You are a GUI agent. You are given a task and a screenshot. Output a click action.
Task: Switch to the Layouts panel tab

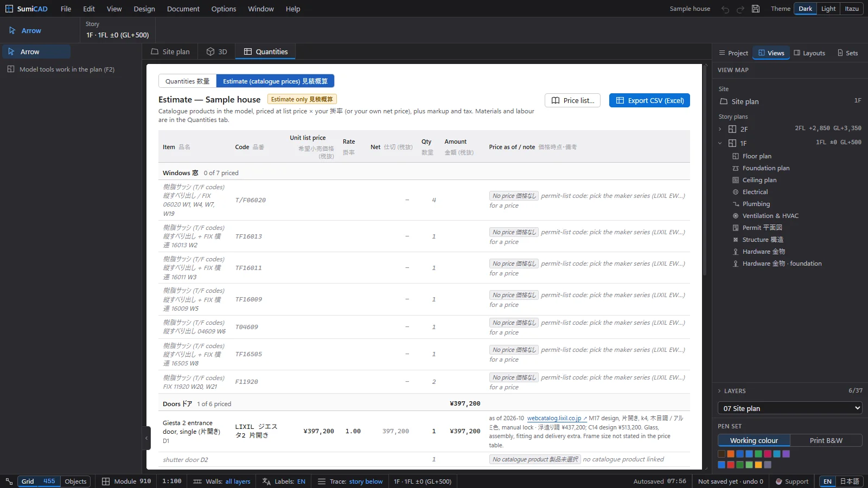[x=809, y=53]
